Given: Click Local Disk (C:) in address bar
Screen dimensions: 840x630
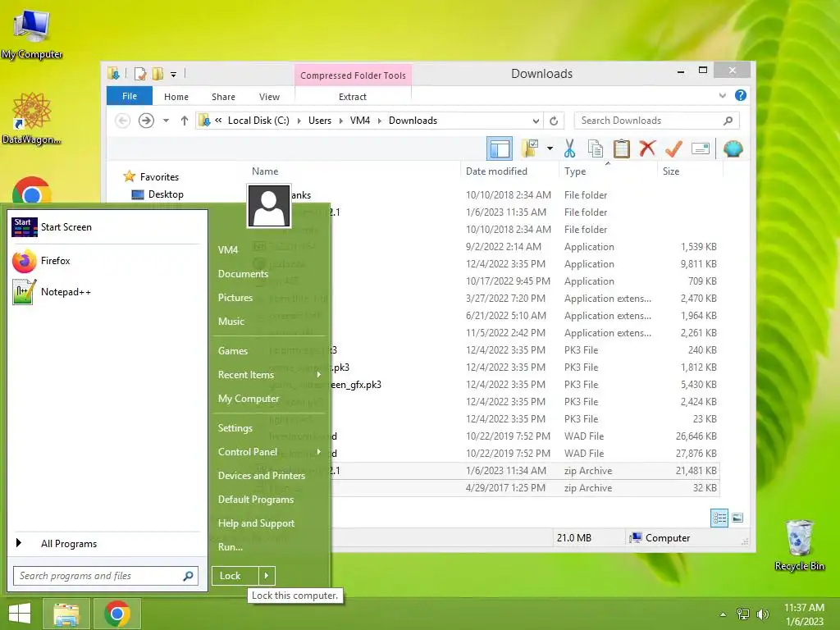Looking at the screenshot, I should 258,121.
